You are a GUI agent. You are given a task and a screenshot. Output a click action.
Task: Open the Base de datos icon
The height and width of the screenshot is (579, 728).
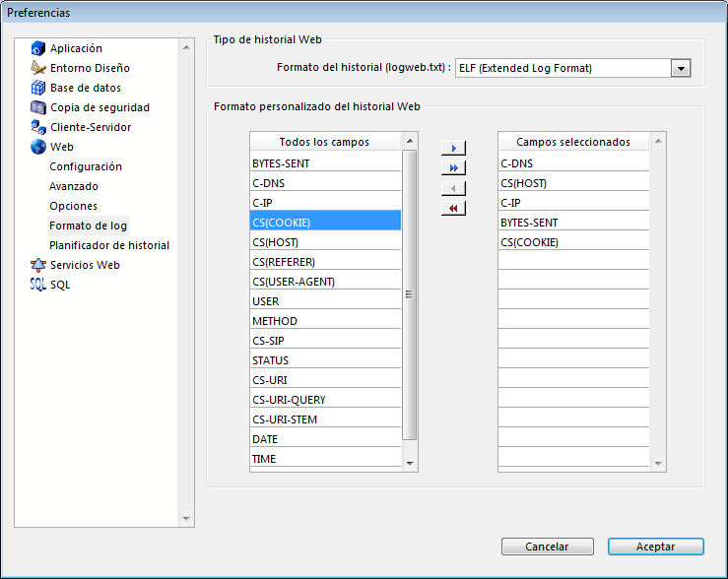(38, 88)
